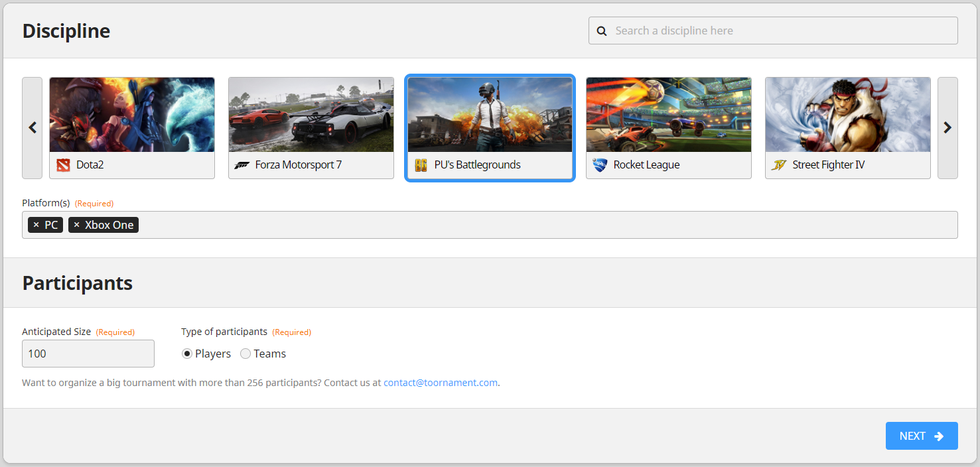The height and width of the screenshot is (467, 980).
Task: Click the arrow icon in NEXT button
Action: 939,436
